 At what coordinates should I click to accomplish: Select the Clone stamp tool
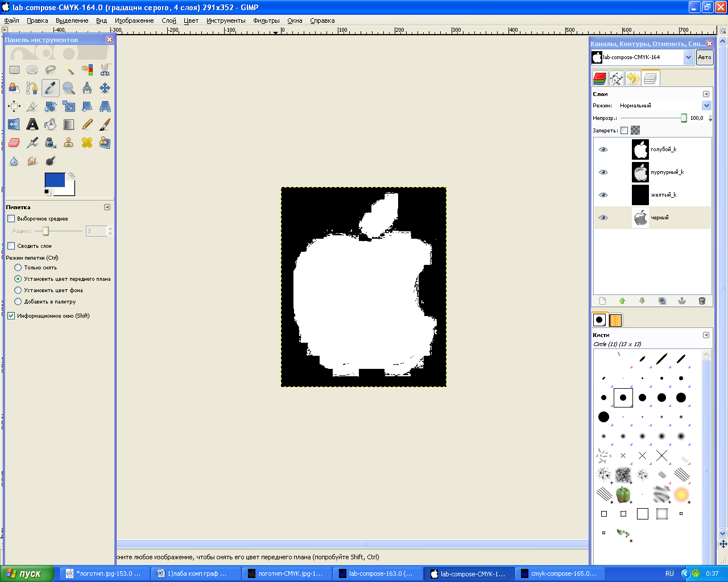[69, 143]
